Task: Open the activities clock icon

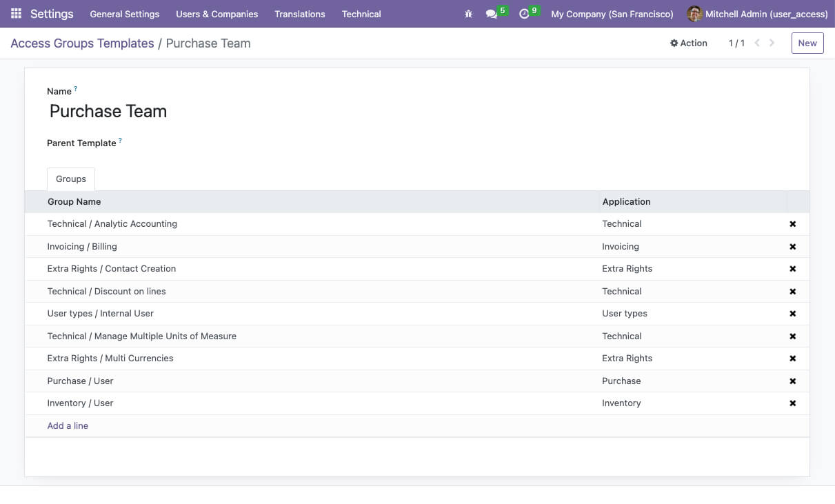Action: click(524, 14)
